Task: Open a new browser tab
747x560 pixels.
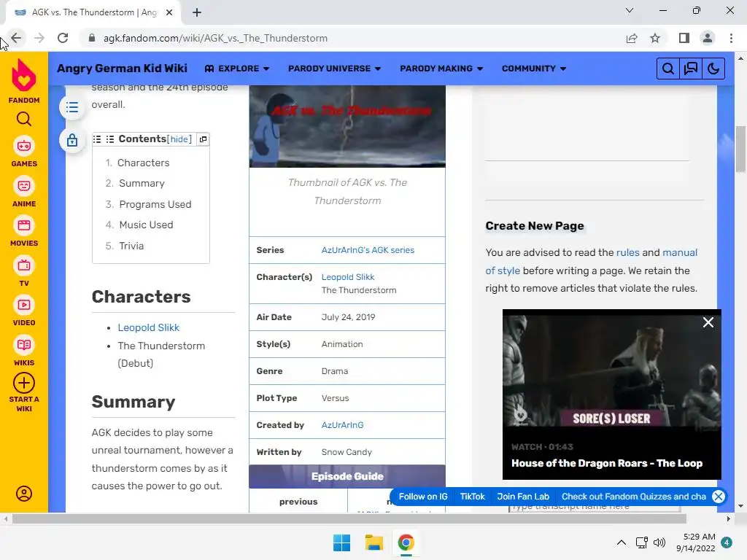Action: click(x=197, y=12)
